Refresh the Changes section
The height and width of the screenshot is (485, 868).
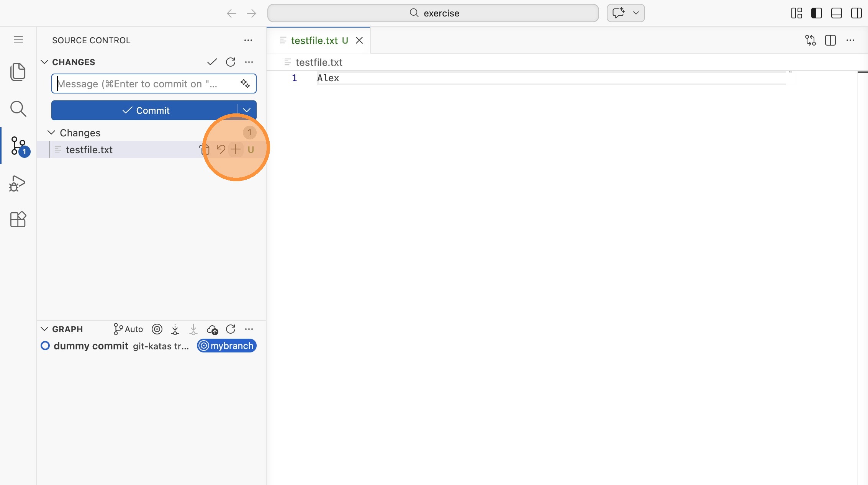tap(231, 62)
